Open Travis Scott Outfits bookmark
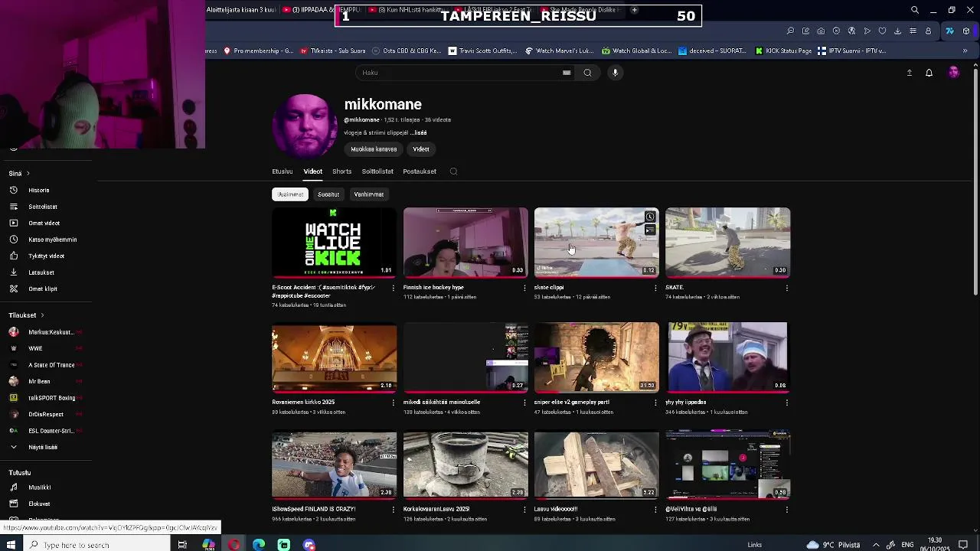 482,51
